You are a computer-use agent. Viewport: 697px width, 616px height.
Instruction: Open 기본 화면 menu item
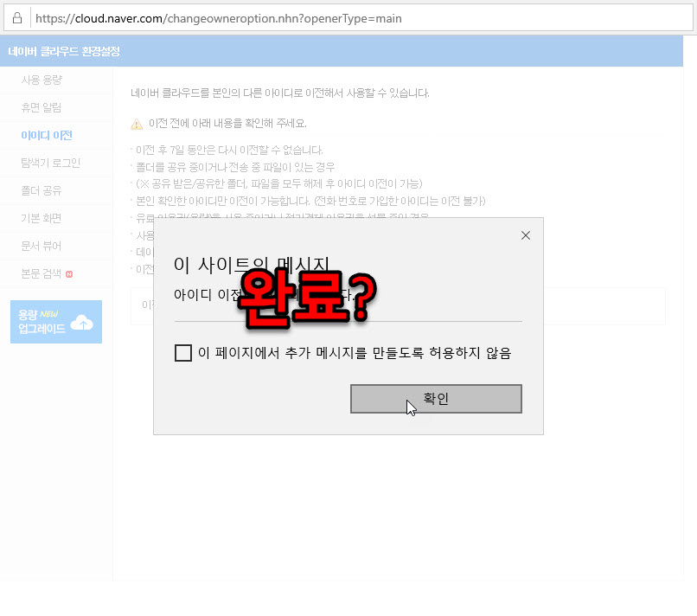[x=42, y=218]
